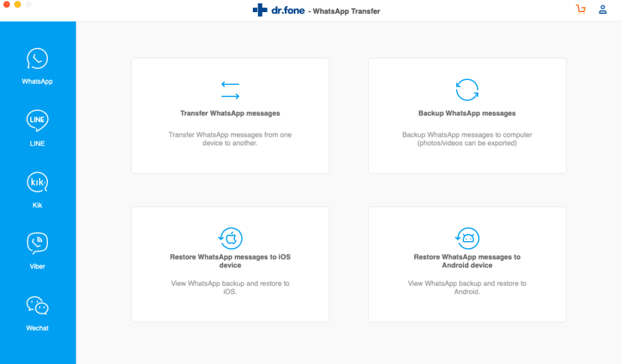The height and width of the screenshot is (364, 621).
Task: Open the user account profile icon
Action: 602,9
